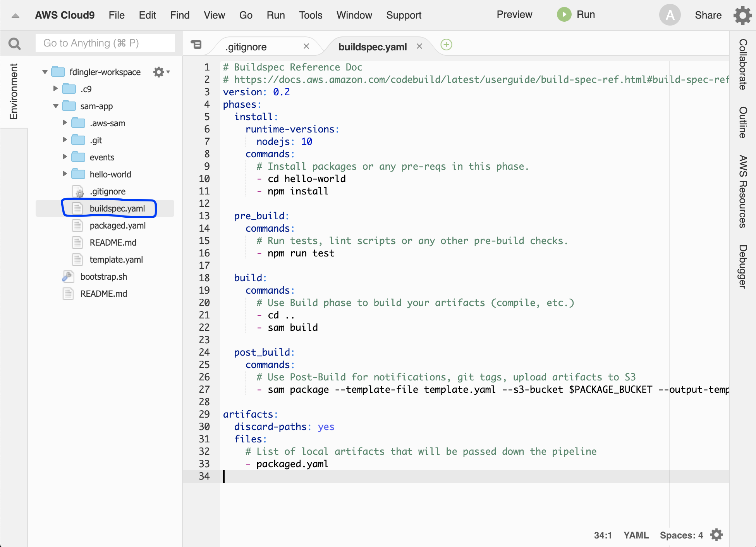Expand the .c9 folder
Image resolution: width=756 pixels, height=547 pixels.
point(55,89)
